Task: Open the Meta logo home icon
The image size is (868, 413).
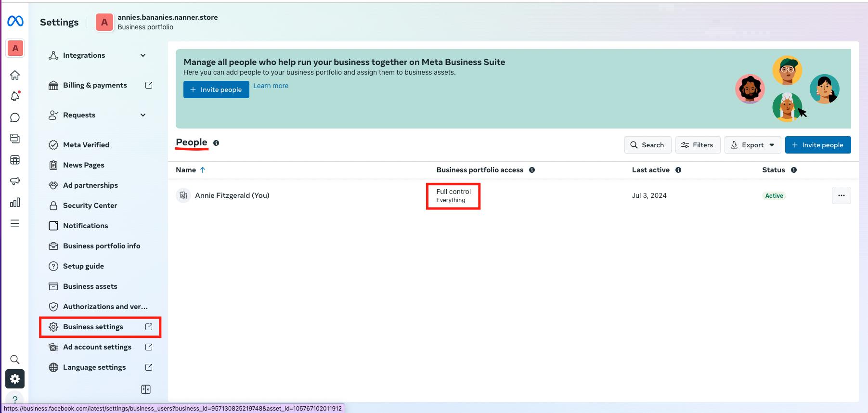Action: tap(15, 21)
